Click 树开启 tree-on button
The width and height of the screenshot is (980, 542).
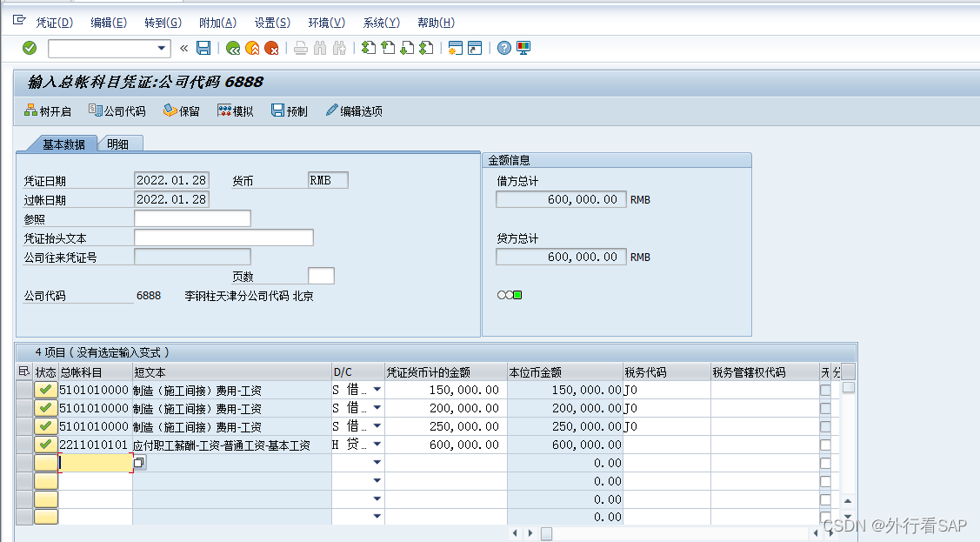(48, 111)
